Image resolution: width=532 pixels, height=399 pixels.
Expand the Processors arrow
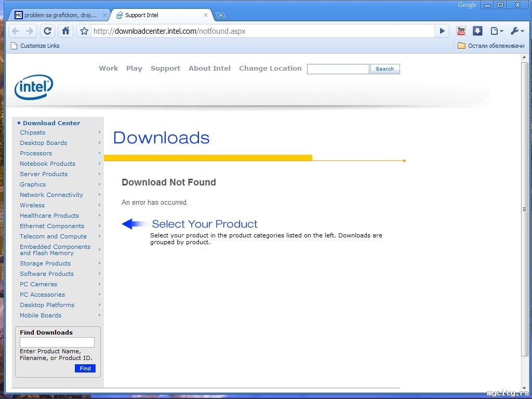[99, 153]
